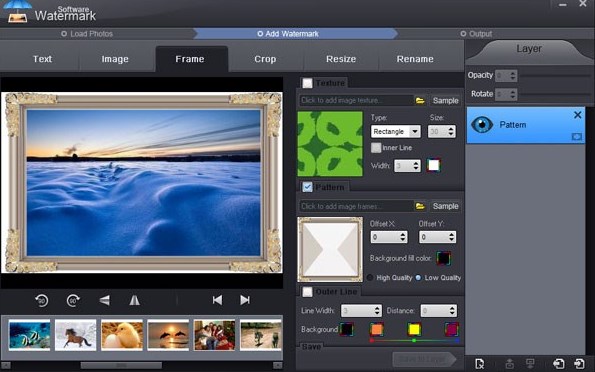Viewport: 595px width, 372px height.
Task: Rotate photo counter-clockwise 90 degrees
Action: (x=42, y=300)
